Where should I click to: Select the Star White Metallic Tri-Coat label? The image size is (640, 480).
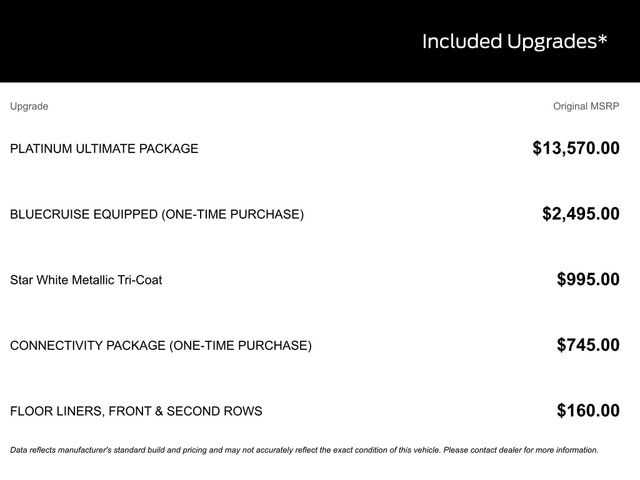click(86, 280)
